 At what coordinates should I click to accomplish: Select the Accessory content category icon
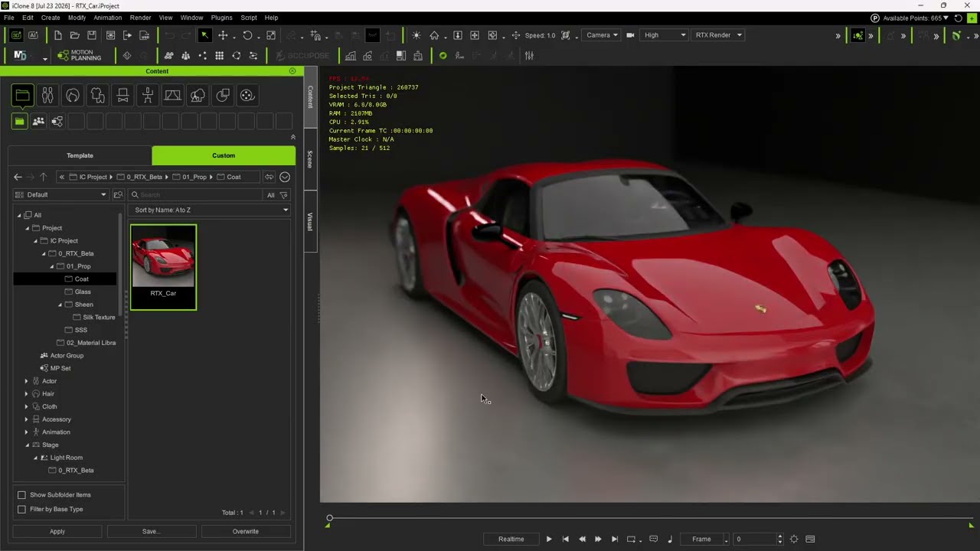(122, 95)
